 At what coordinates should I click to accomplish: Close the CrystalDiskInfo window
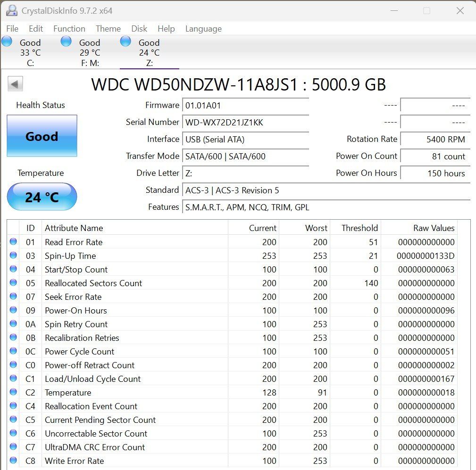point(460,11)
